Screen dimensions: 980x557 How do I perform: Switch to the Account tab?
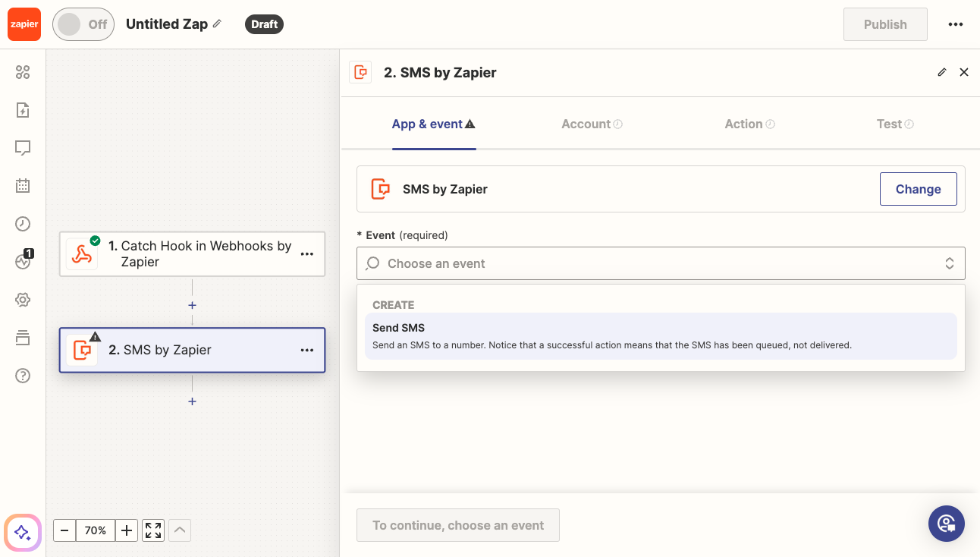coord(592,124)
